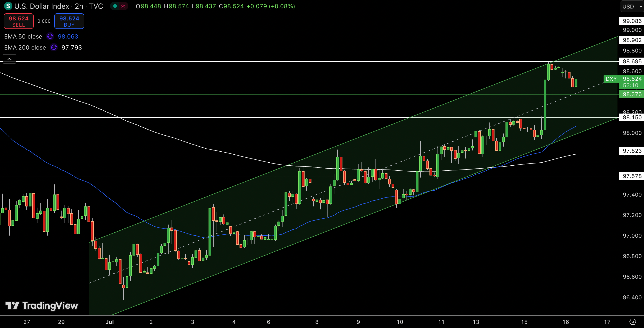
Task: Click the EMA 200 value 97.793
Action: (72, 47)
